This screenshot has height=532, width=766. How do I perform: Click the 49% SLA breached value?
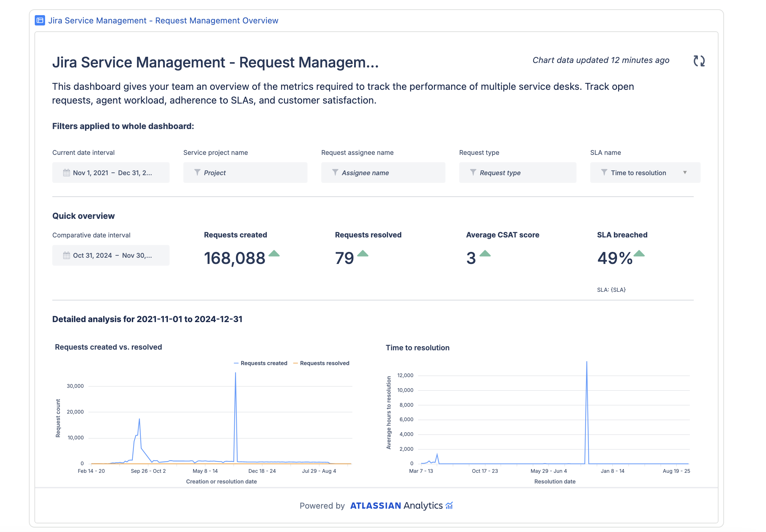(615, 258)
